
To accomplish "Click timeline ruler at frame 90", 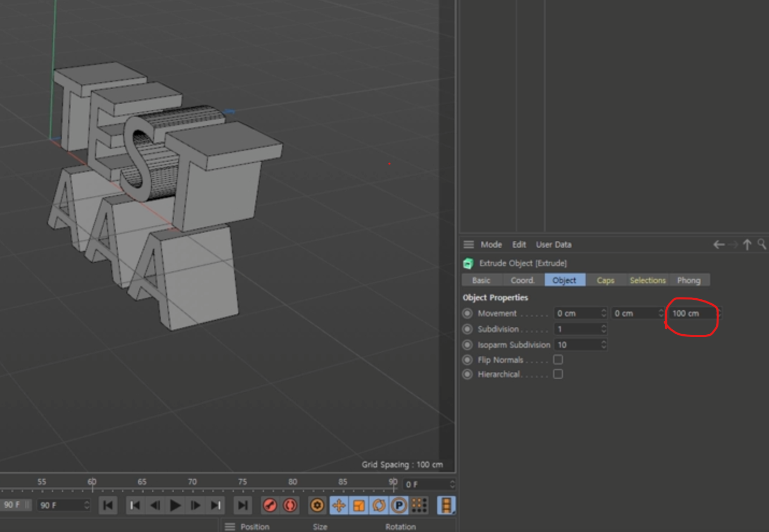I will click(393, 483).
